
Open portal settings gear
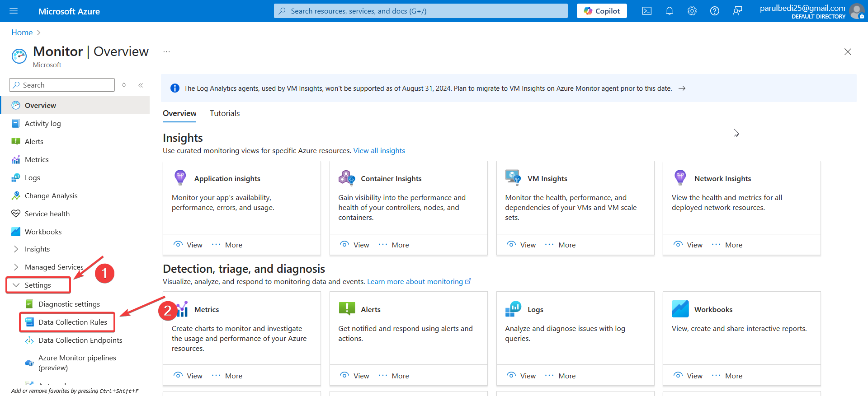pos(692,11)
